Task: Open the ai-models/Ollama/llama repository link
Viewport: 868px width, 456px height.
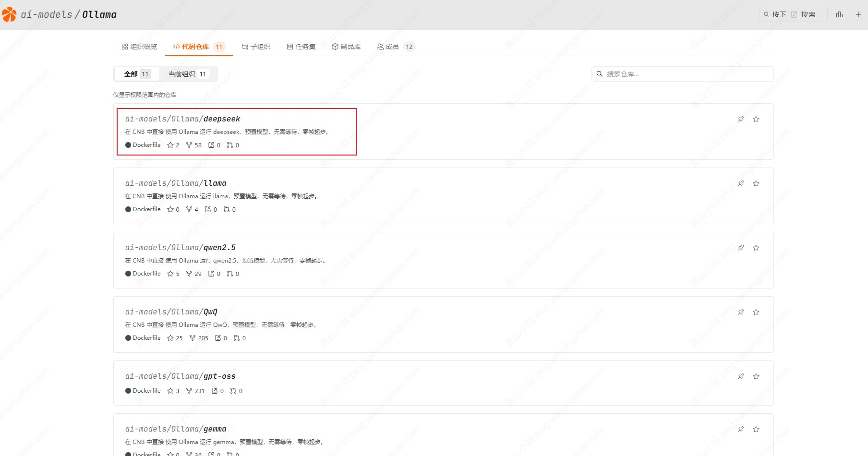Action: tap(176, 183)
